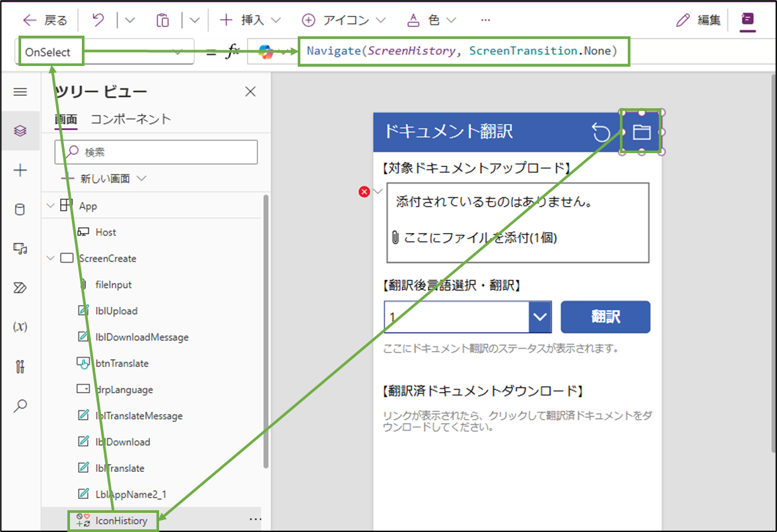
Task: Open the Variables (x) icon
Action: pyautogui.click(x=20, y=327)
